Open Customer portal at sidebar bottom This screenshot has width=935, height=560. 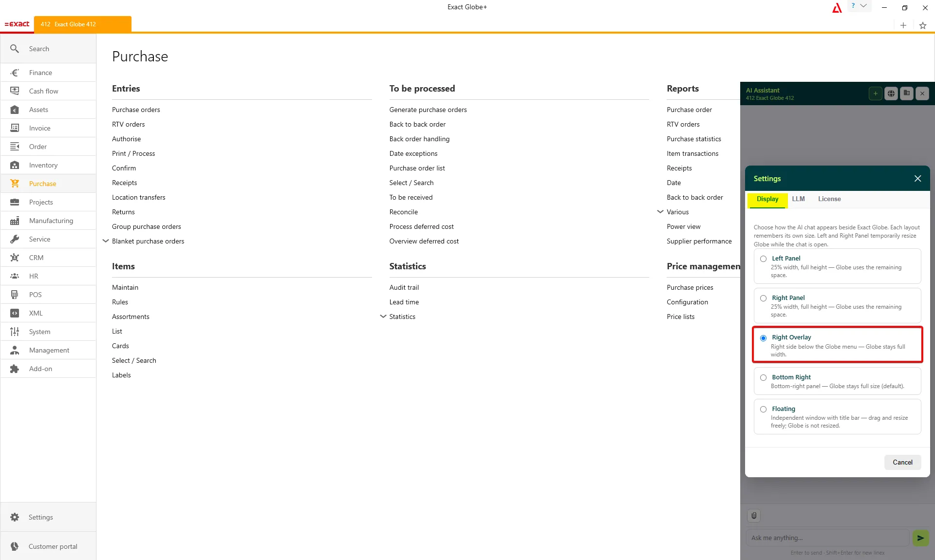tap(48, 546)
